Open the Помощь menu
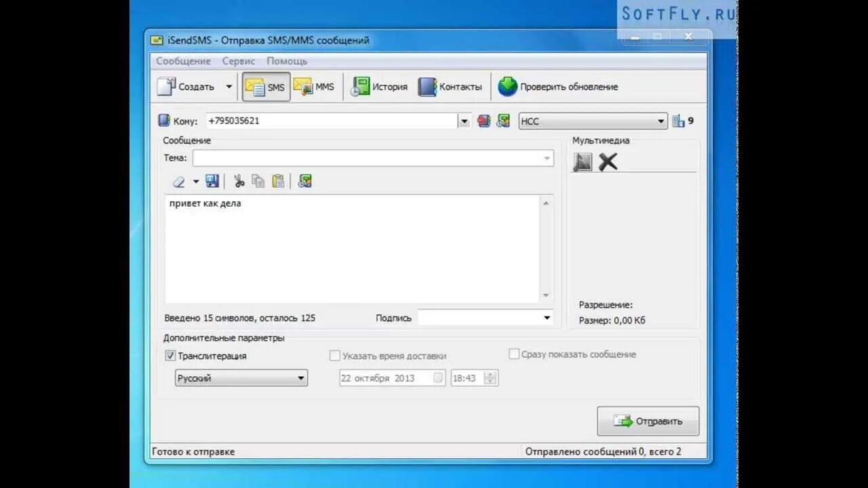Image resolution: width=868 pixels, height=488 pixels. coord(287,61)
